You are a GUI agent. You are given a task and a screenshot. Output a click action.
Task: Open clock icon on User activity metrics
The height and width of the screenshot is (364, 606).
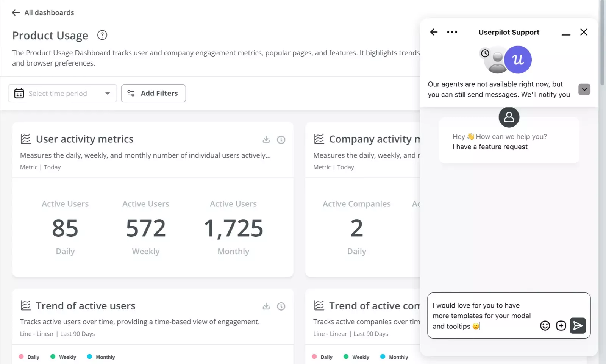point(281,140)
